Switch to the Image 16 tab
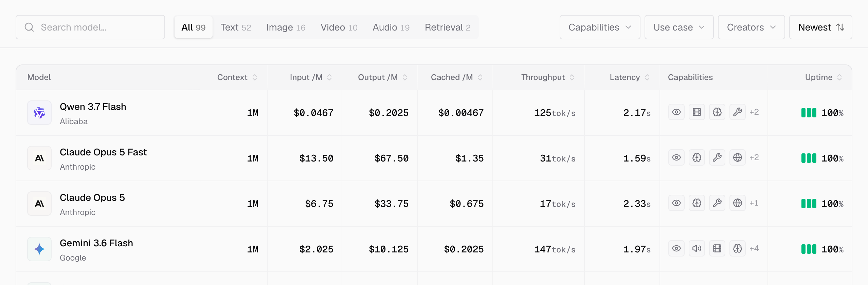868x285 pixels. (286, 27)
